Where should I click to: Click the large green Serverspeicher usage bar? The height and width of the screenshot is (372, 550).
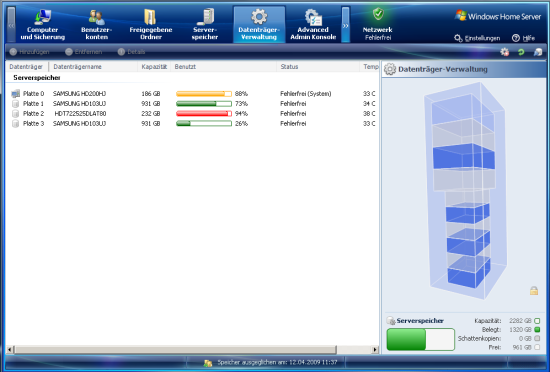click(421, 339)
